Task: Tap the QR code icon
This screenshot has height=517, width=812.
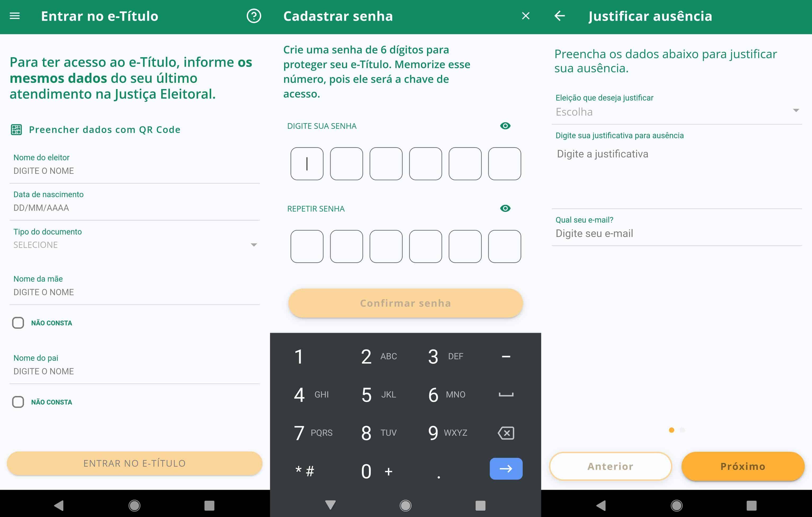Action: [16, 130]
